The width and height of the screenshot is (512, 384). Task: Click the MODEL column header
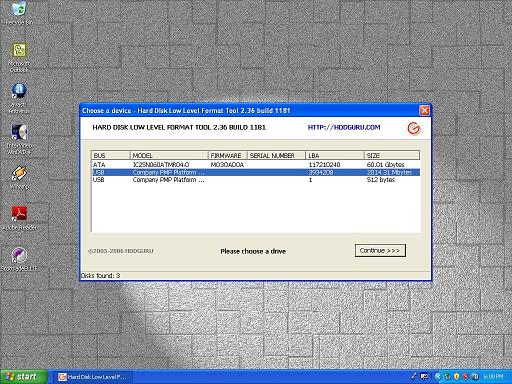[x=169, y=155]
